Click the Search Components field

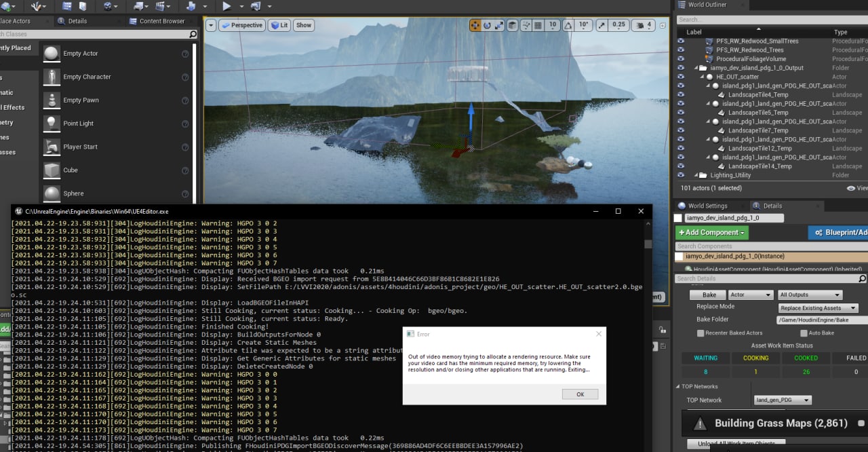[772, 246]
